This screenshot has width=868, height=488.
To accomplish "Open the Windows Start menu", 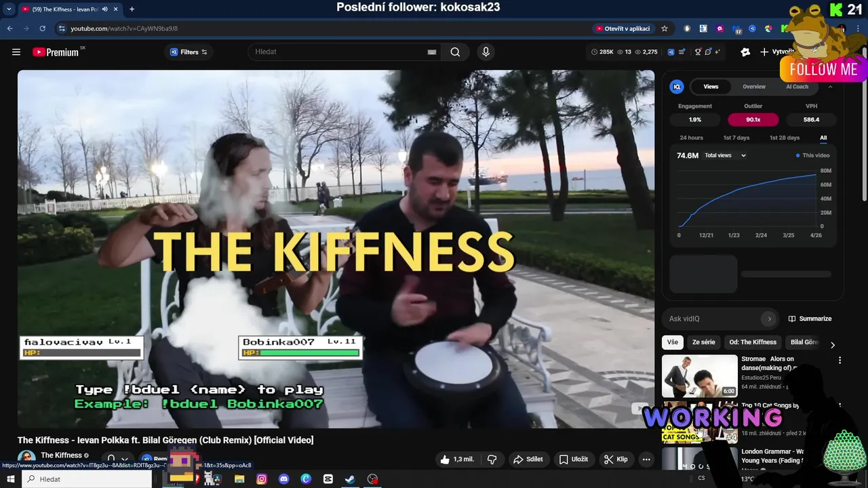I will [10, 479].
